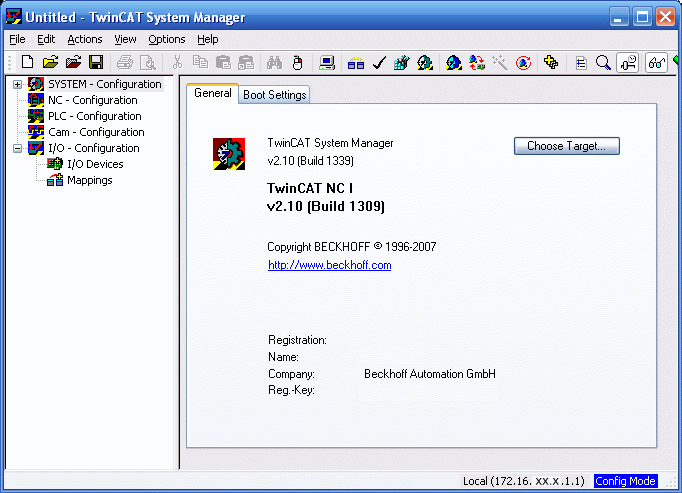The width and height of the screenshot is (682, 493).
Task: Switch to the General tab
Action: [213, 93]
